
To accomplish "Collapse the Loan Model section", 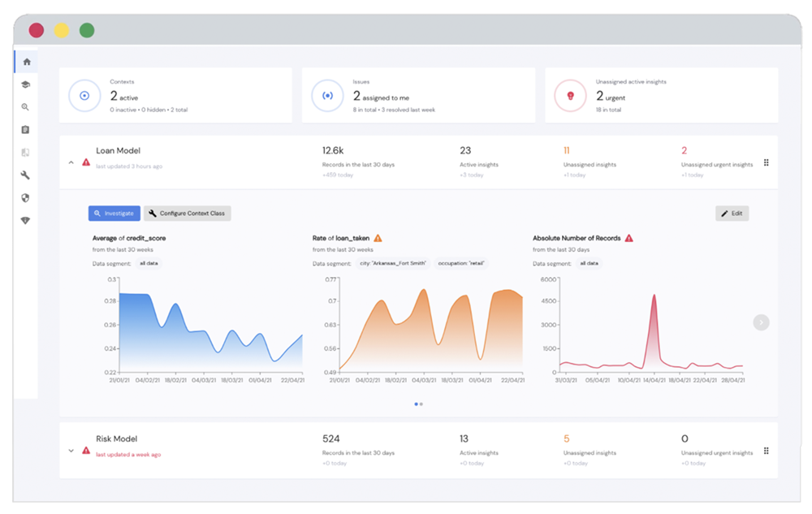I will pos(71,162).
